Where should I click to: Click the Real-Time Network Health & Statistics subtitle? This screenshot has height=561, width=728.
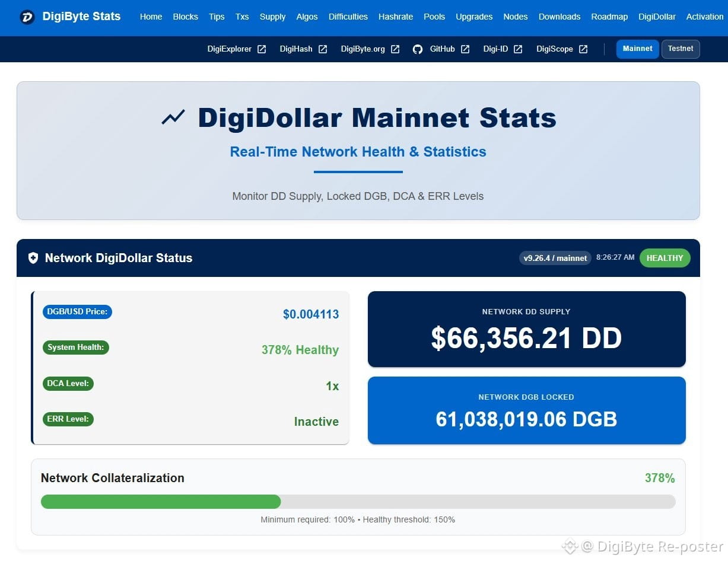coord(358,152)
